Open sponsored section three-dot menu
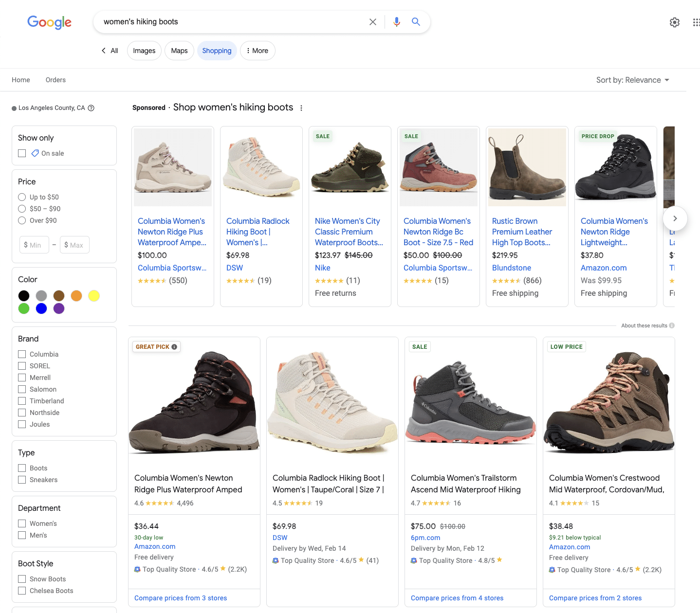 click(301, 108)
